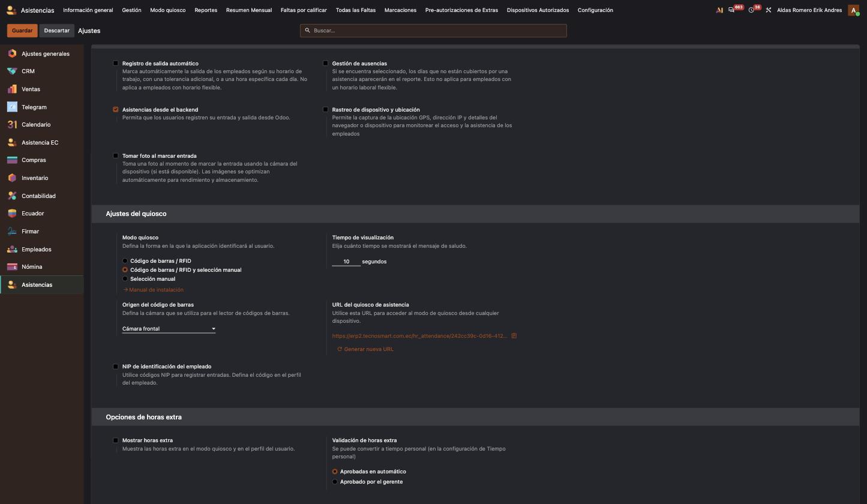Go to Contabilidad settings

pyautogui.click(x=41, y=196)
